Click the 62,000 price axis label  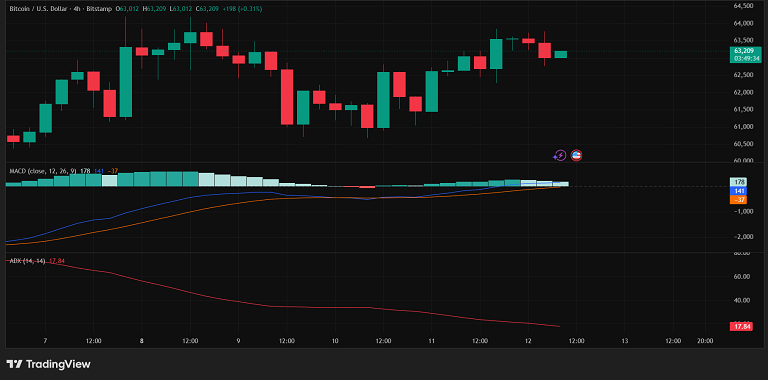pos(744,92)
